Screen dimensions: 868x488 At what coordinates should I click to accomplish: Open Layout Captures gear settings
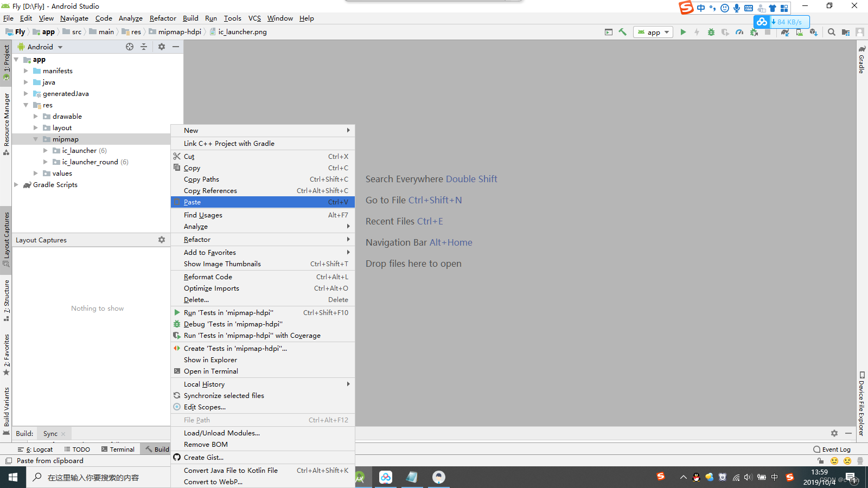tap(162, 240)
